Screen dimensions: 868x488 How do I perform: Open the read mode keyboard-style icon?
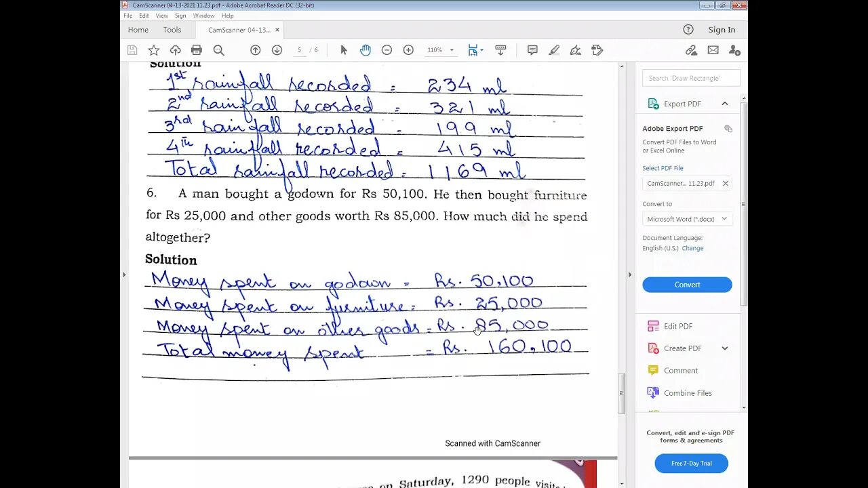coord(501,50)
